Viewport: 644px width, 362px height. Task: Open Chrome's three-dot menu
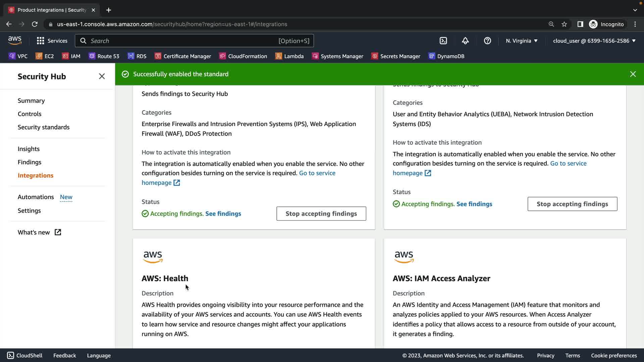[635, 24]
